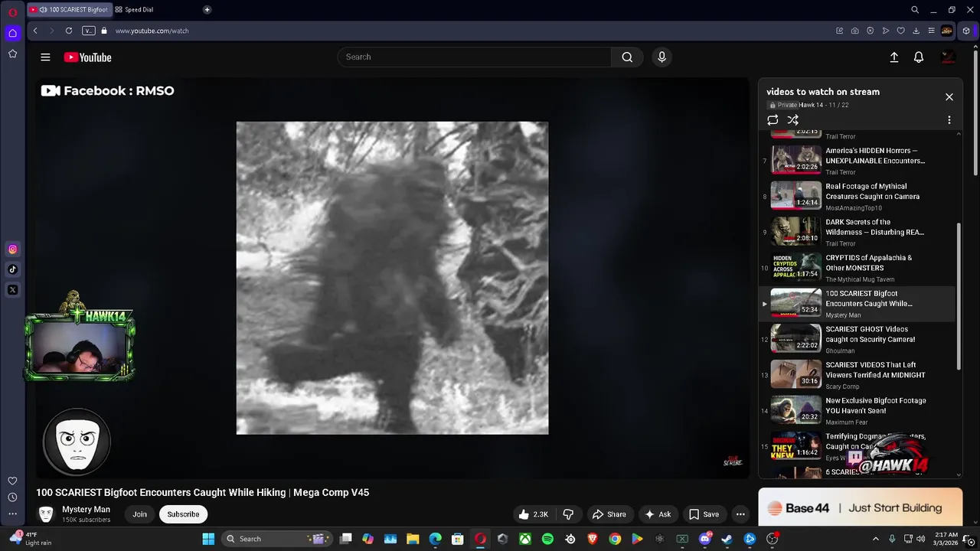Image resolution: width=980 pixels, height=551 pixels.
Task: Subscribe to Mystery Man channel
Action: click(x=183, y=514)
